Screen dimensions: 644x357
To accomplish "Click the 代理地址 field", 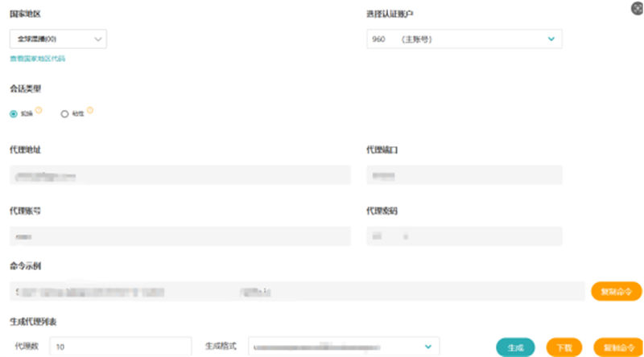I will coord(180,175).
